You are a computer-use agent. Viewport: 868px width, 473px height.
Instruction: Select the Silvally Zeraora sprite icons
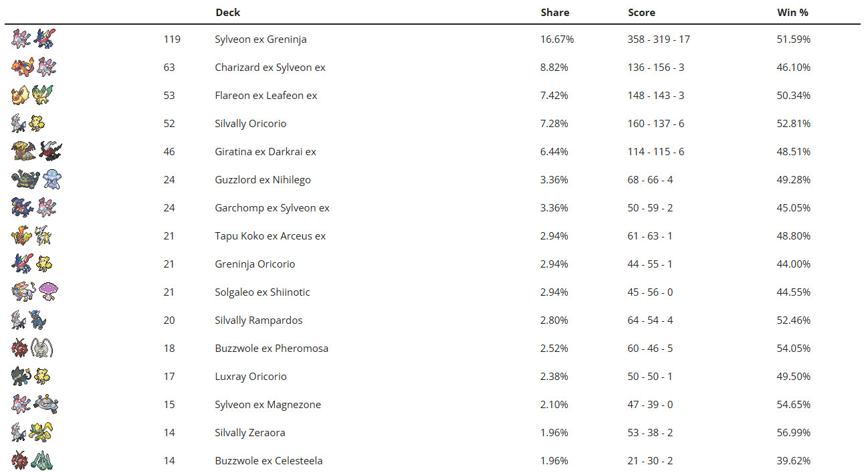click(32, 432)
